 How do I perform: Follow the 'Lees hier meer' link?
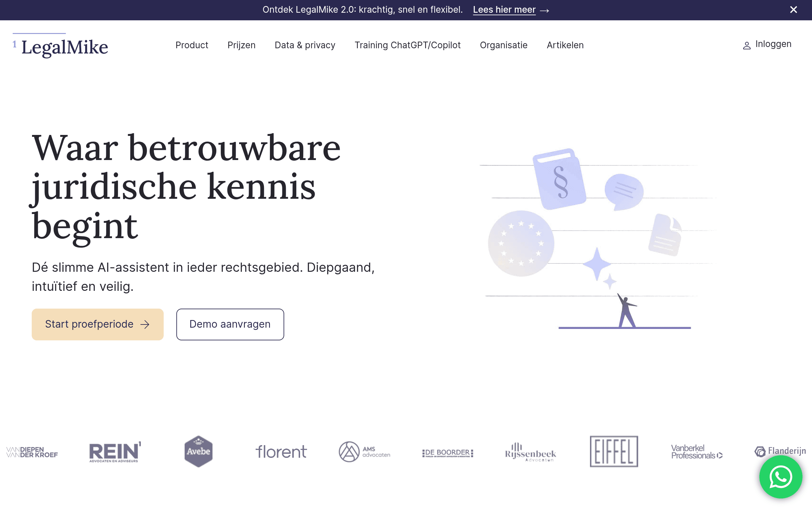504,10
